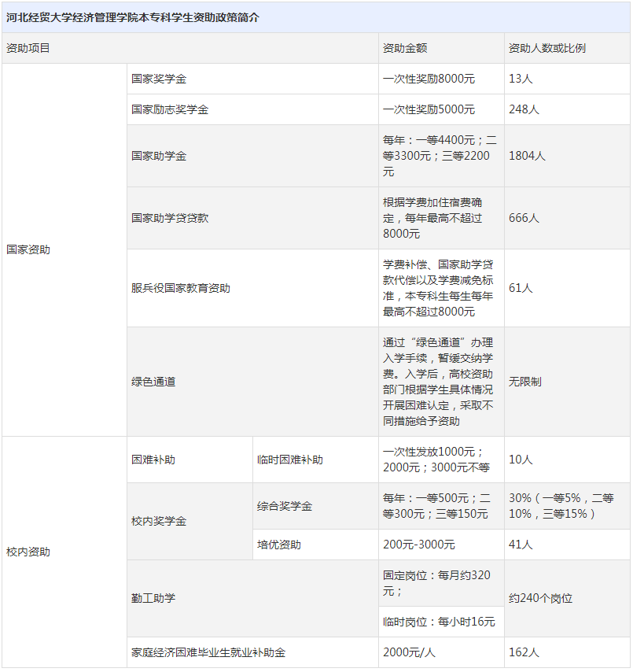Select the 临时岗位：每小时16元 cell
The height and width of the screenshot is (672, 633).
point(442,622)
